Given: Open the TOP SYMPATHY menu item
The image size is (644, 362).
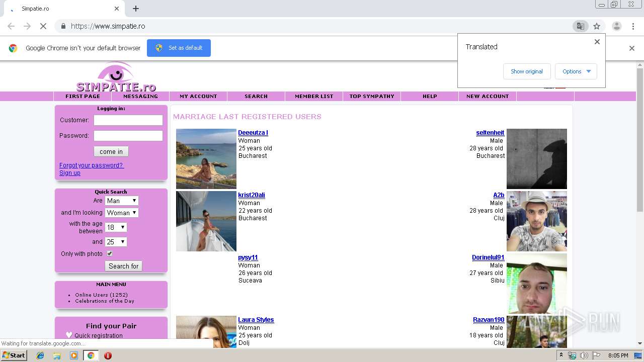Looking at the screenshot, I should click(372, 96).
